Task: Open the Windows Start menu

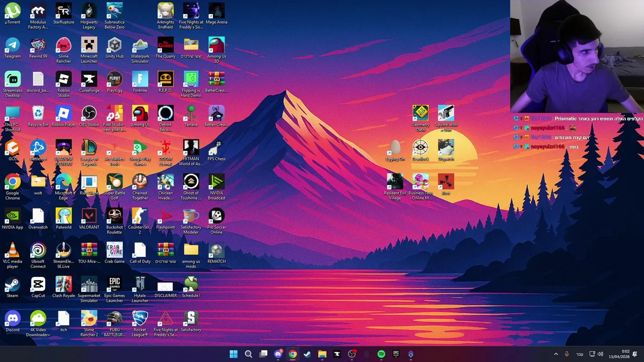Action: tap(233, 354)
